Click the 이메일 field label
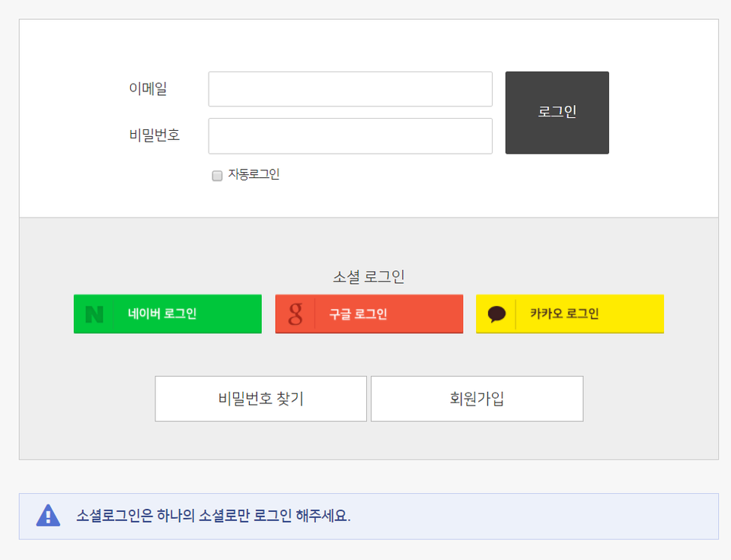The width and height of the screenshot is (731, 560). pyautogui.click(x=148, y=89)
